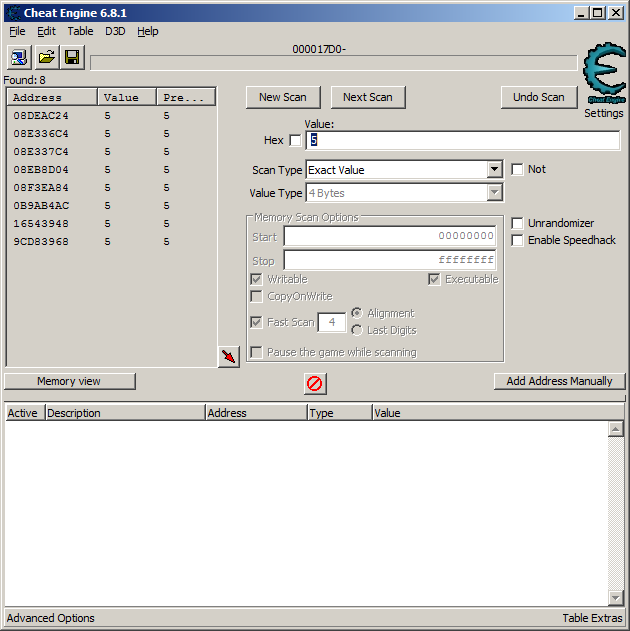Toggle the Hex checkbox

click(295, 140)
